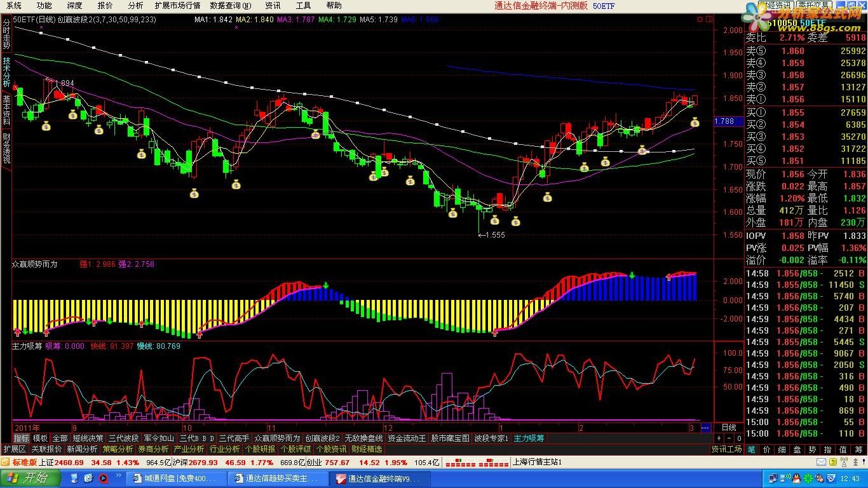
Task: Open the 系统 menu
Action: (13, 6)
